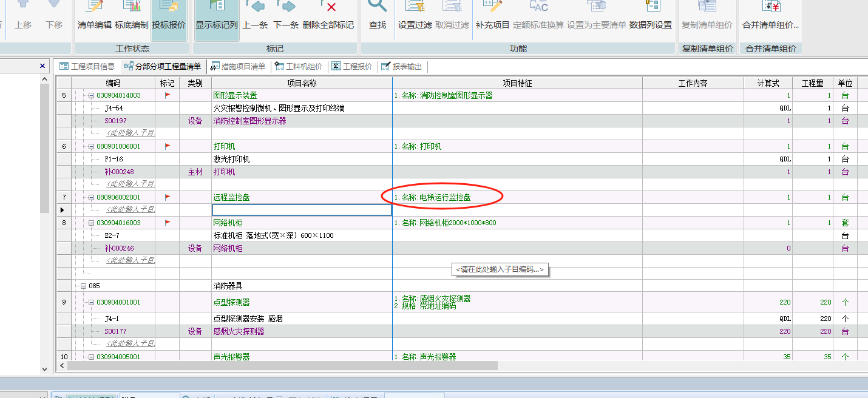Image resolution: width=868 pixels, height=398 pixels.
Task: Collapse section 085 tree node
Action: pos(83,286)
